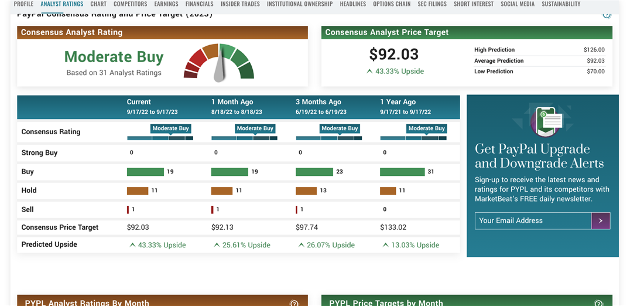Click help icon in PYPL Price Targets by Month
Image resolution: width=644 pixels, height=306 pixels.
(598, 303)
